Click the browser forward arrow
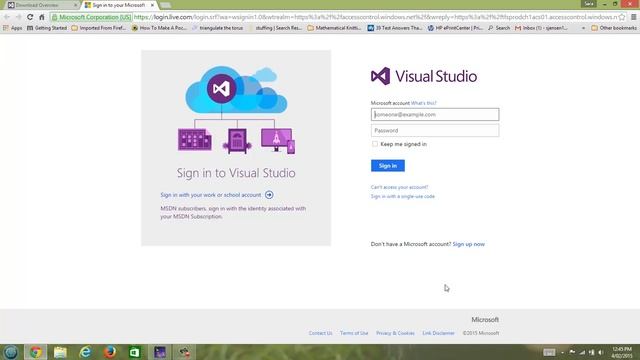640x360 pixels. point(18,17)
